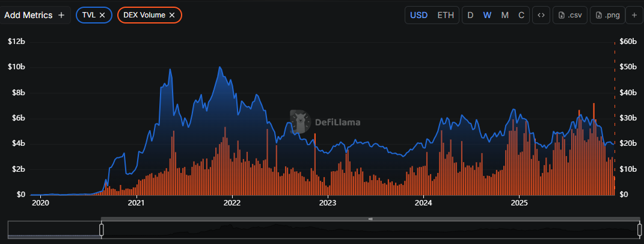
Task: Select daily D interval
Action: click(470, 15)
